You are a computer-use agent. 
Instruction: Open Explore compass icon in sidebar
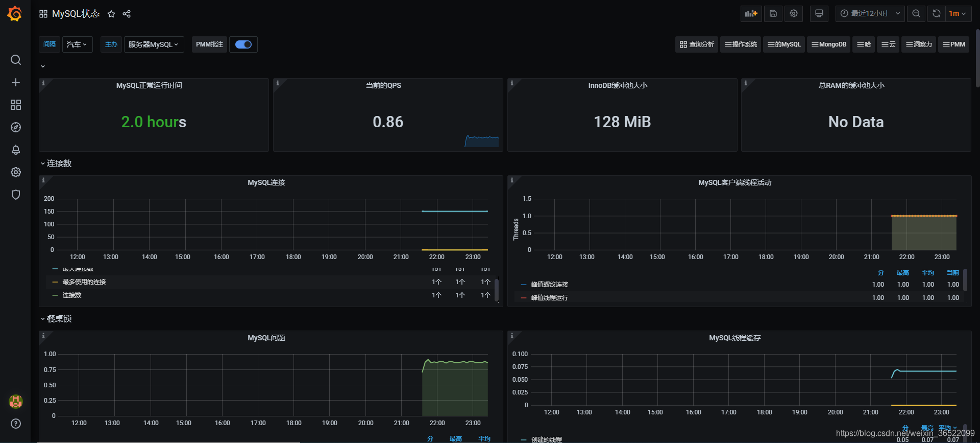tap(16, 127)
